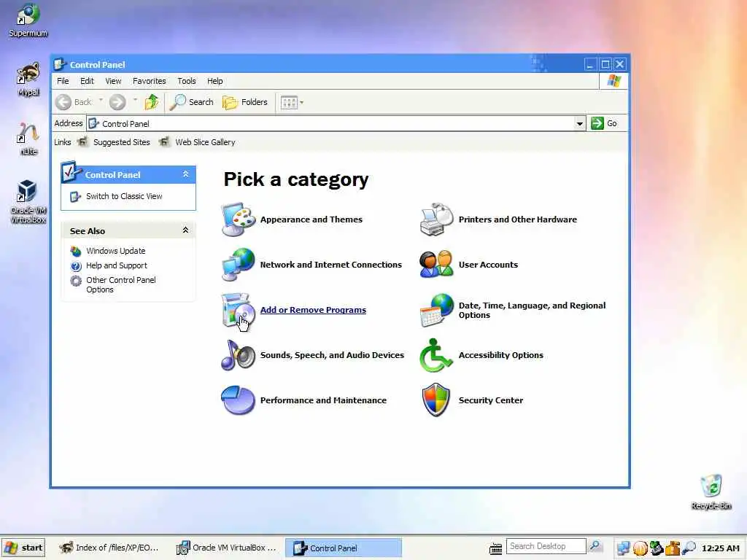This screenshot has height=560, width=747.
Task: Click the Search Desktop input field
Action: point(546,546)
